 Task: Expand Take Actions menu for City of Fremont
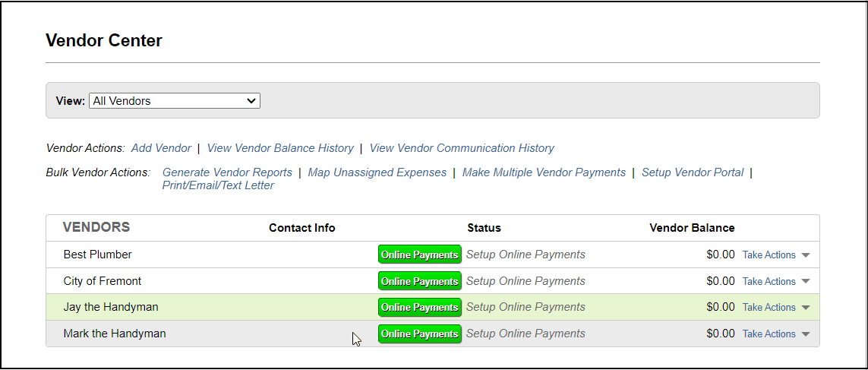pyautogui.click(x=775, y=281)
